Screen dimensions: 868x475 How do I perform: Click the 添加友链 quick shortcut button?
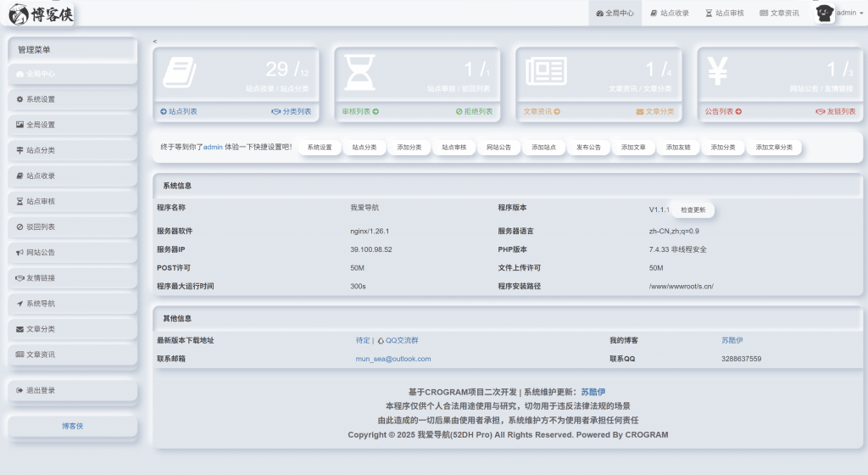pos(679,148)
